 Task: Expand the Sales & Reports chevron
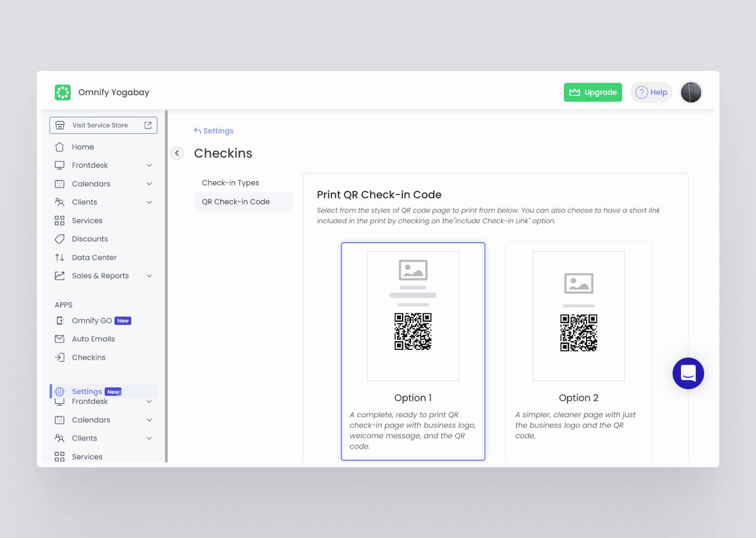coord(149,276)
